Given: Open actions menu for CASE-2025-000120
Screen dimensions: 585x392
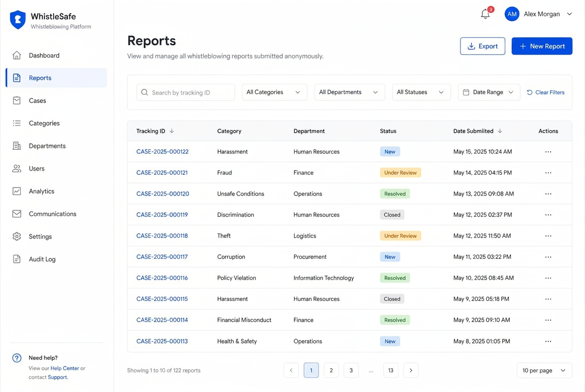Looking at the screenshot, I should coord(548,194).
